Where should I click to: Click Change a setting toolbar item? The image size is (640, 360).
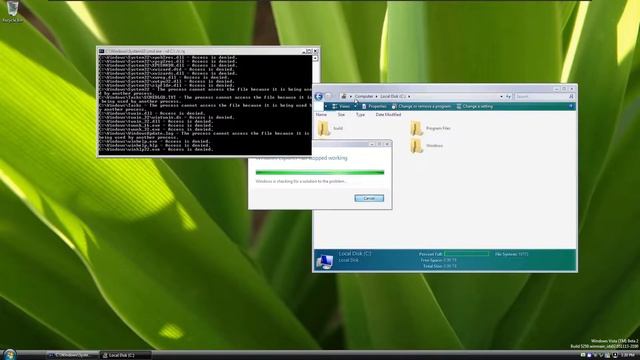[475, 107]
